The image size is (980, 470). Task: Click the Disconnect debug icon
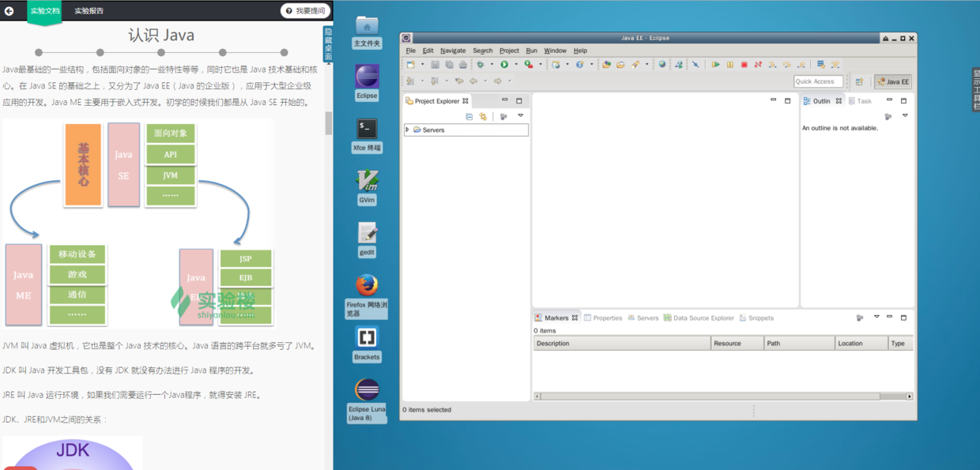tap(758, 65)
